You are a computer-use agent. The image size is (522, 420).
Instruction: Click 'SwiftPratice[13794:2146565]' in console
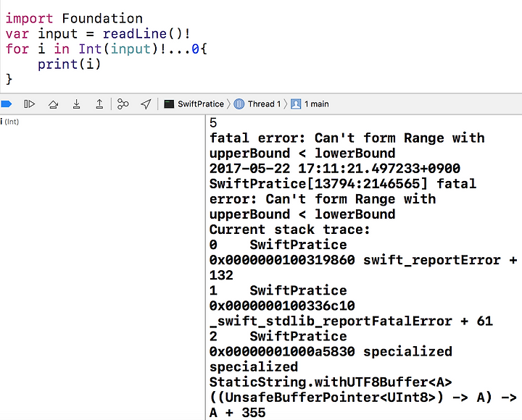318,184
